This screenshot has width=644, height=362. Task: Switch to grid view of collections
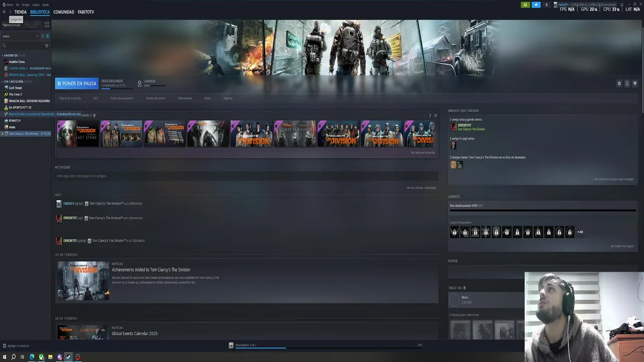47,24
